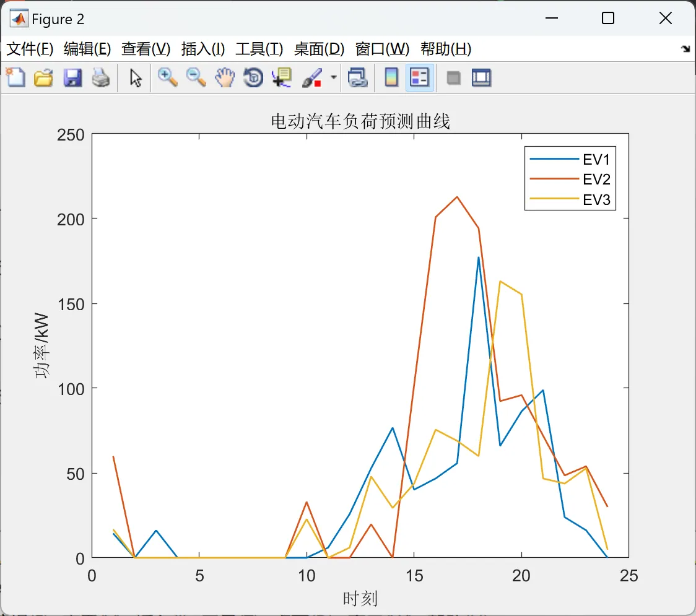This screenshot has height=616, width=696.
Task: Dock the figure using the corner arrow
Action: coord(685,48)
